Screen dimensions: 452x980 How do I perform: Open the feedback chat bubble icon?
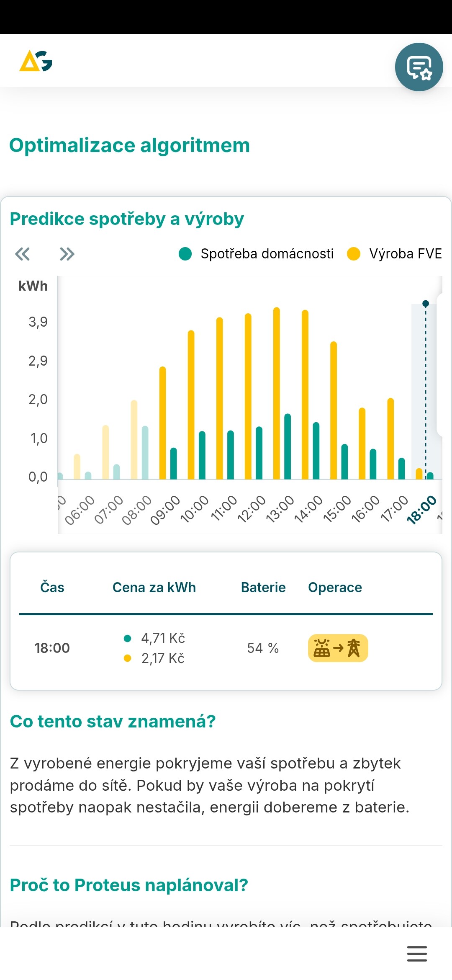[419, 67]
